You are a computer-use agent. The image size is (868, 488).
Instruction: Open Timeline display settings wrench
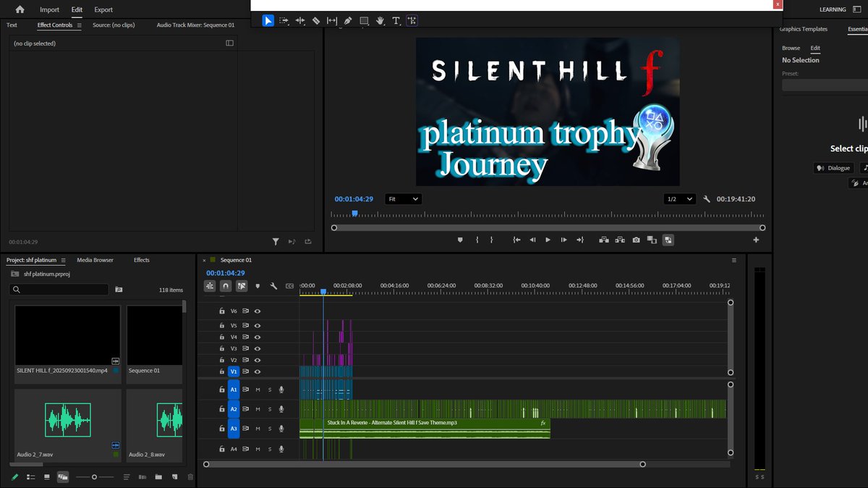pyautogui.click(x=273, y=286)
